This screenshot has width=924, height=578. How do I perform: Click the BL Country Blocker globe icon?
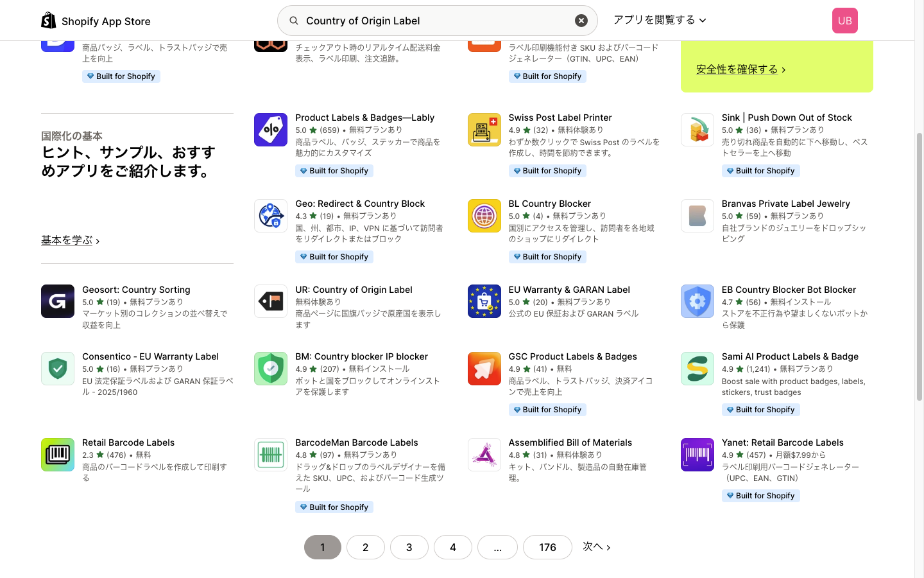point(484,216)
